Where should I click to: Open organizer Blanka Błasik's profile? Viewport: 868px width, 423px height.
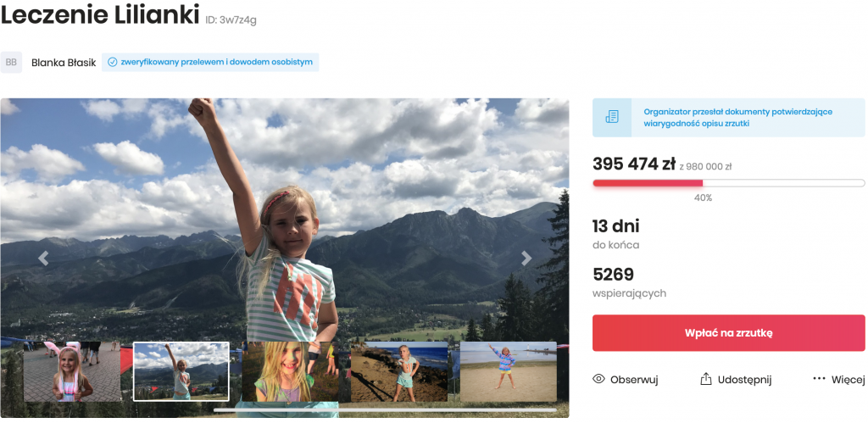64,62
